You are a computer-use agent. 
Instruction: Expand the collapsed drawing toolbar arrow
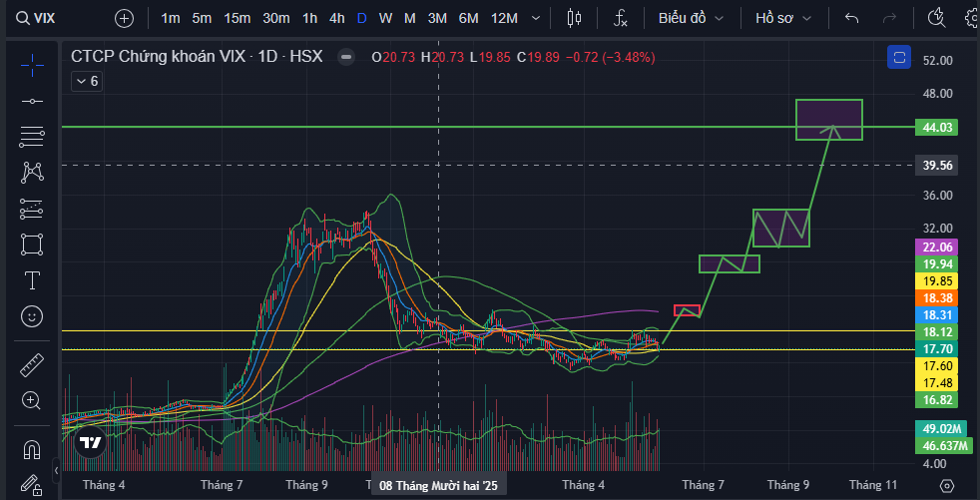pyautogui.click(x=56, y=470)
